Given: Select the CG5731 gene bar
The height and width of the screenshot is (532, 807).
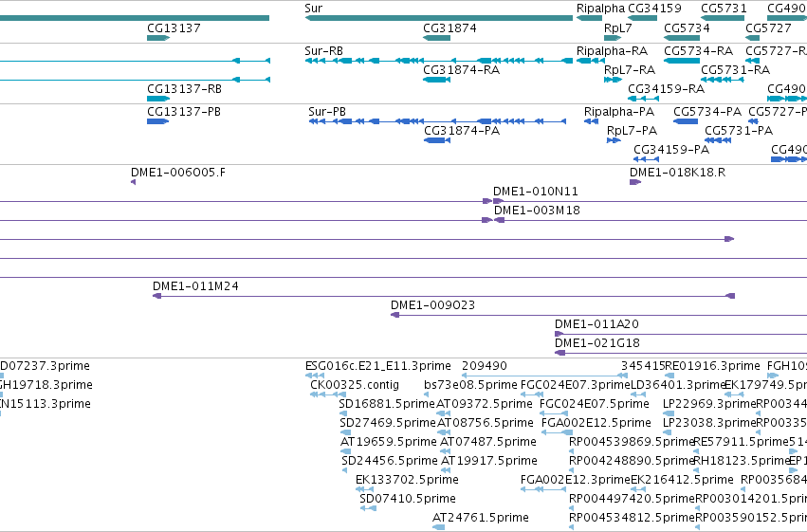Looking at the screenshot, I should click(723, 18).
